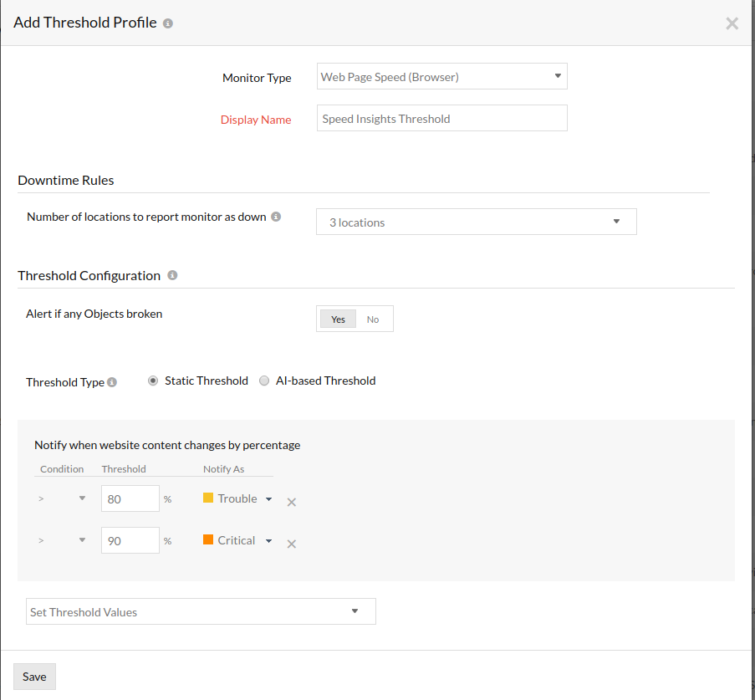Viewport: 755px width, 700px height.
Task: Switch broken objects alert to No
Action: [x=373, y=319]
